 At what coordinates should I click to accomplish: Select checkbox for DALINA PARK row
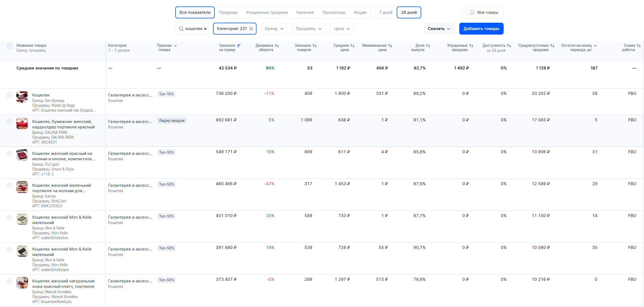pyautogui.click(x=9, y=122)
